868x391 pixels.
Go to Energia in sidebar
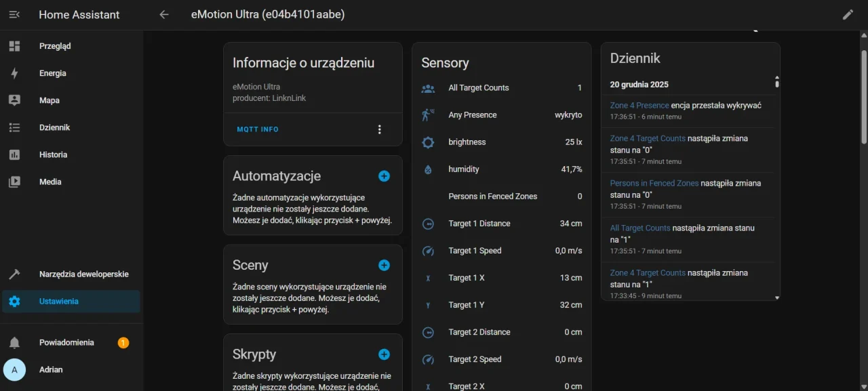[x=52, y=73]
